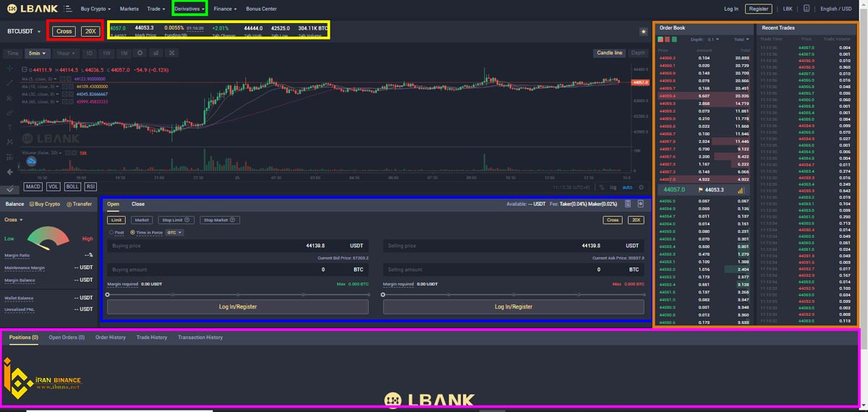The width and height of the screenshot is (868, 412).
Task: Switch to the Close tab
Action: point(137,204)
